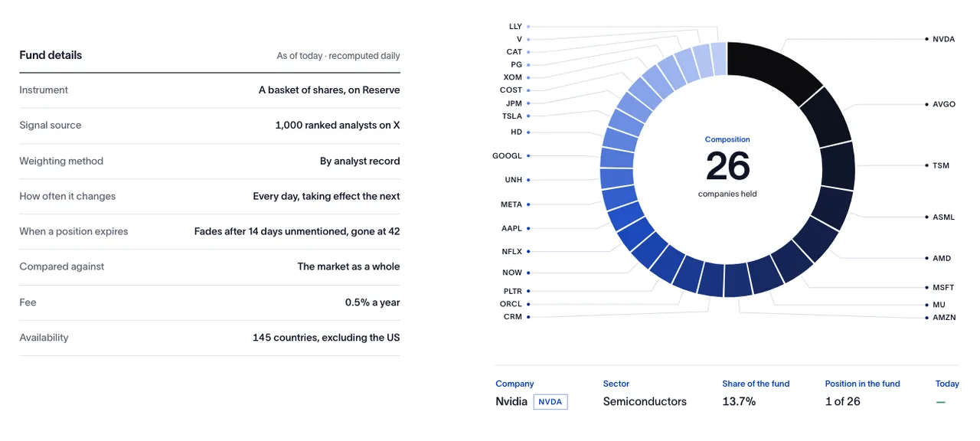The height and width of the screenshot is (441, 980).
Task: Select '1,000 ranked analysts on X'
Action: point(338,125)
